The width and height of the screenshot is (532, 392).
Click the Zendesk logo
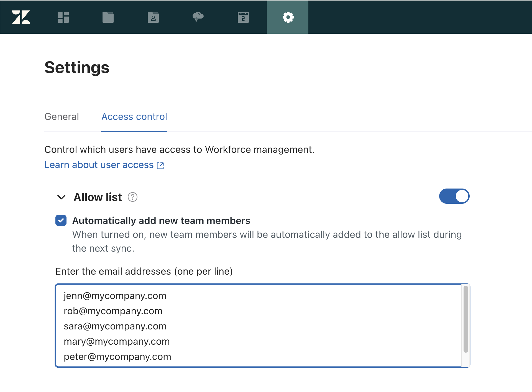click(21, 17)
